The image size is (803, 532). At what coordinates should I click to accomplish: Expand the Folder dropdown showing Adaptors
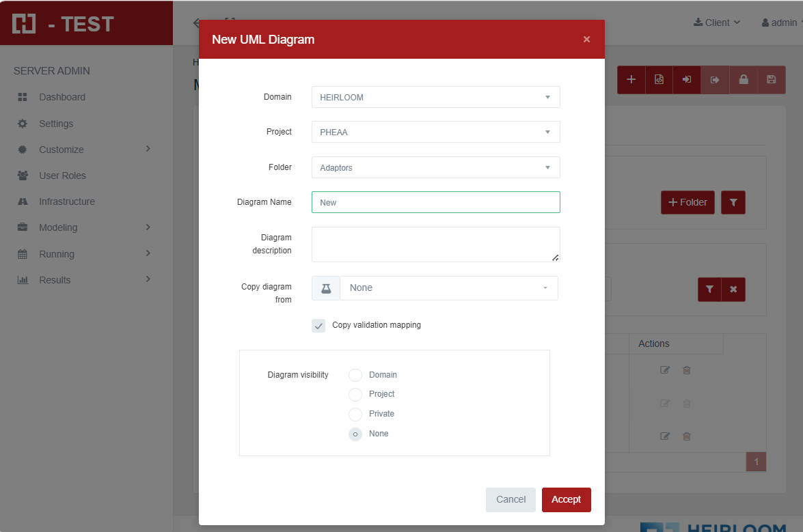pos(435,167)
